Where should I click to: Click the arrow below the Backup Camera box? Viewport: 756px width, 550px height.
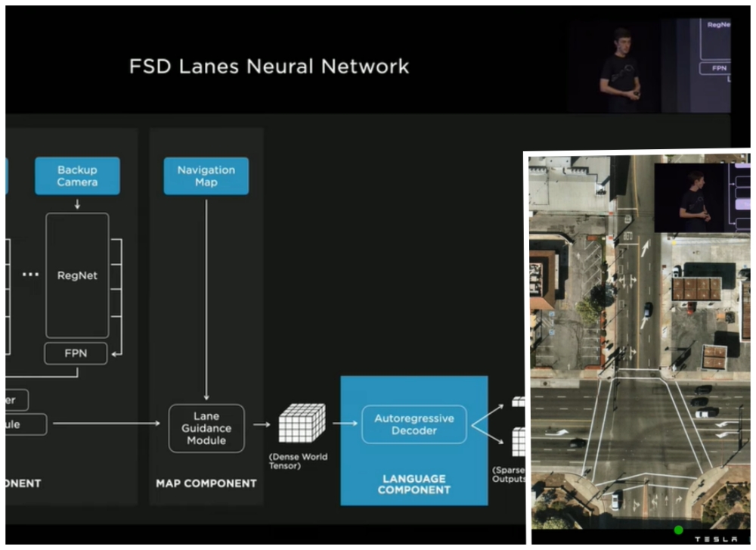77,204
